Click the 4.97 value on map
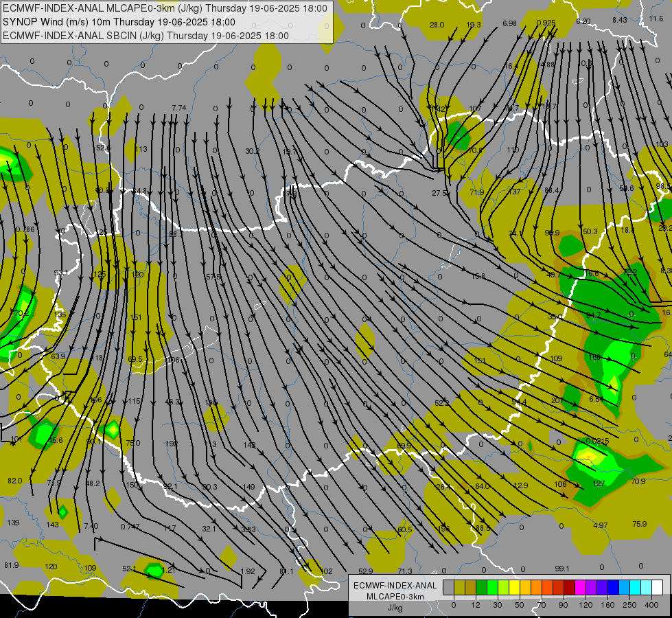The height and width of the screenshot is (618, 672). pyautogui.click(x=601, y=525)
